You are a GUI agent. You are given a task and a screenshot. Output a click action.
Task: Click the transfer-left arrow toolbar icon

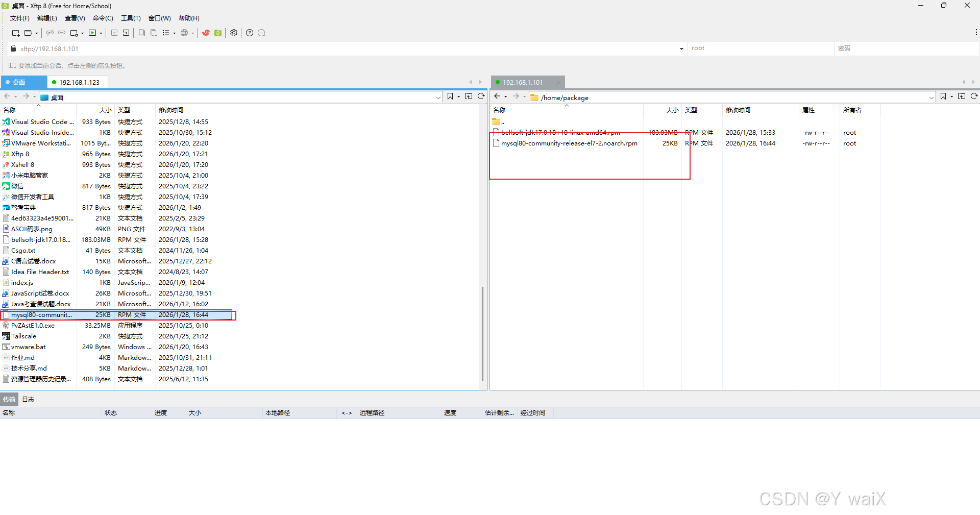(x=114, y=33)
